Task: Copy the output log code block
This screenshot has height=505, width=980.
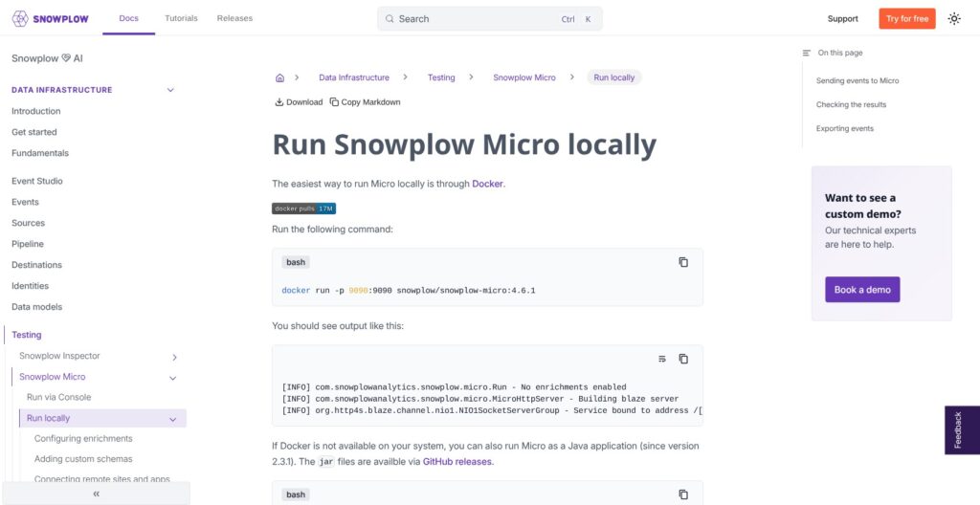Action: coord(683,359)
